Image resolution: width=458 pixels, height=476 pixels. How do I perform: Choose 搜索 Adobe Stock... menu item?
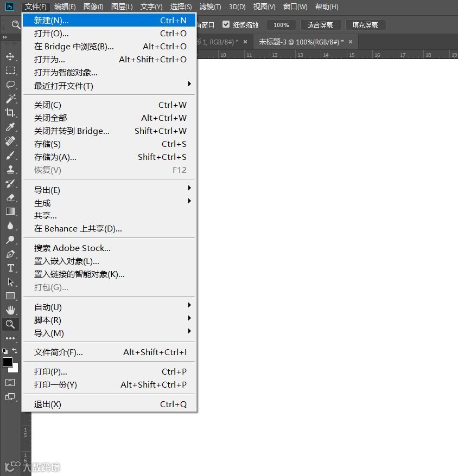point(110,248)
